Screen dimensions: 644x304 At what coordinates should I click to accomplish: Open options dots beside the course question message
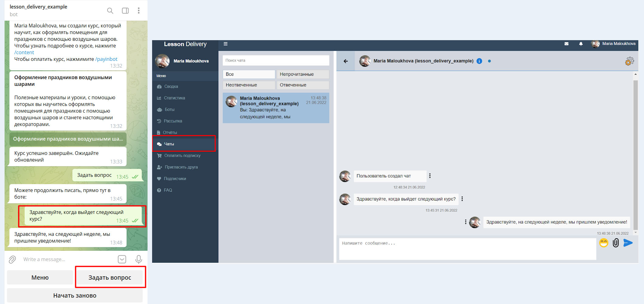[462, 199]
